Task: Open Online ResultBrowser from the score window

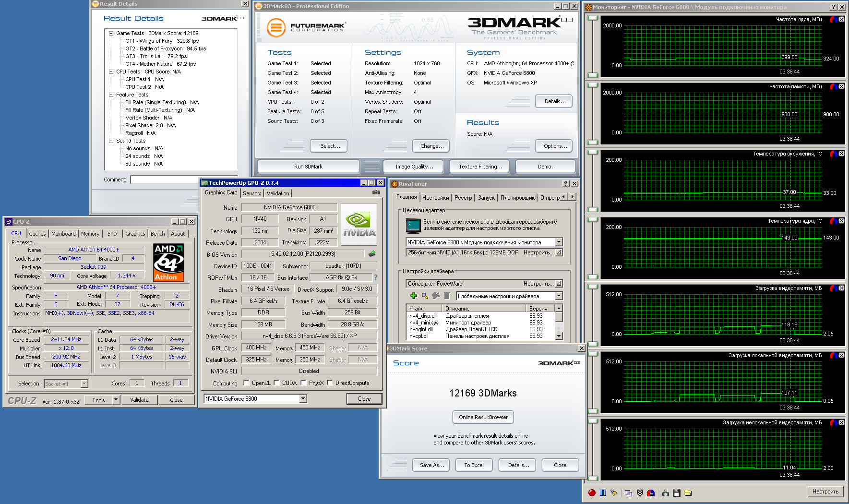Action: point(483,417)
